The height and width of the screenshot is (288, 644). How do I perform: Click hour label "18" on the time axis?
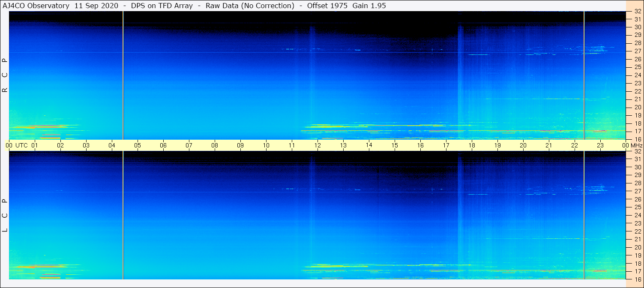(472, 145)
